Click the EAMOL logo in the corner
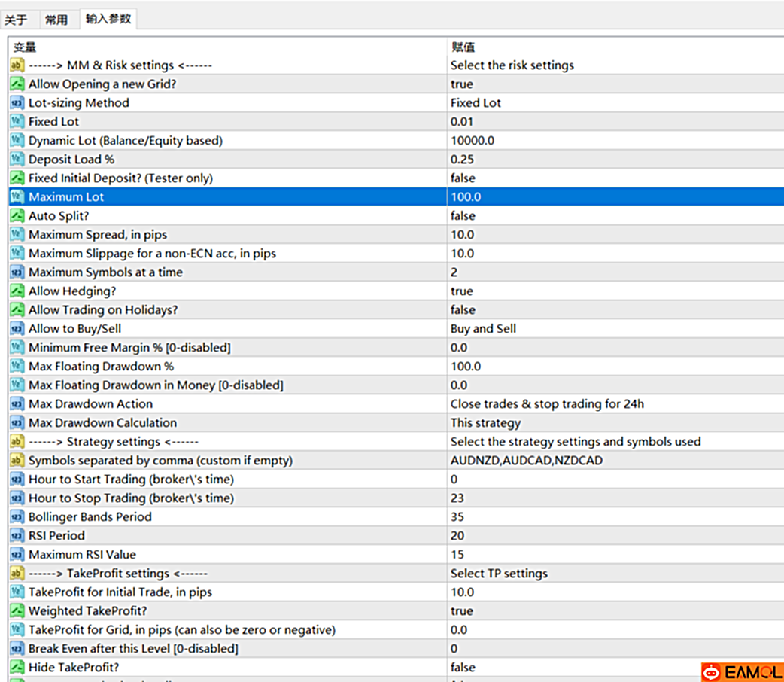 click(741, 671)
